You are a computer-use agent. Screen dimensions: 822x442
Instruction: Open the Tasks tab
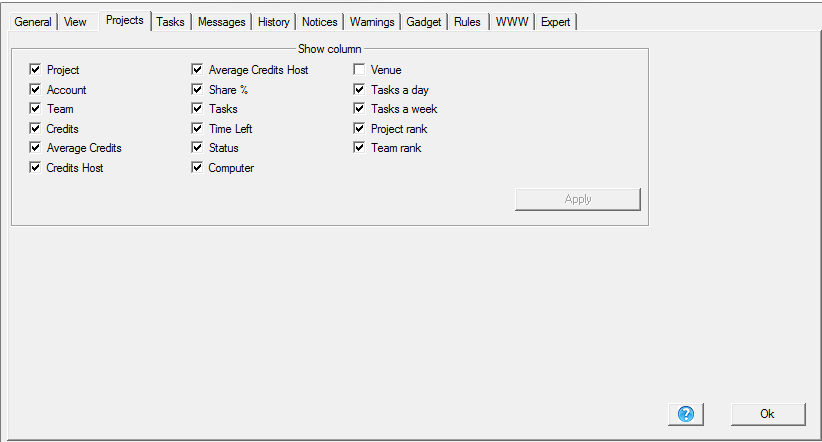point(170,22)
